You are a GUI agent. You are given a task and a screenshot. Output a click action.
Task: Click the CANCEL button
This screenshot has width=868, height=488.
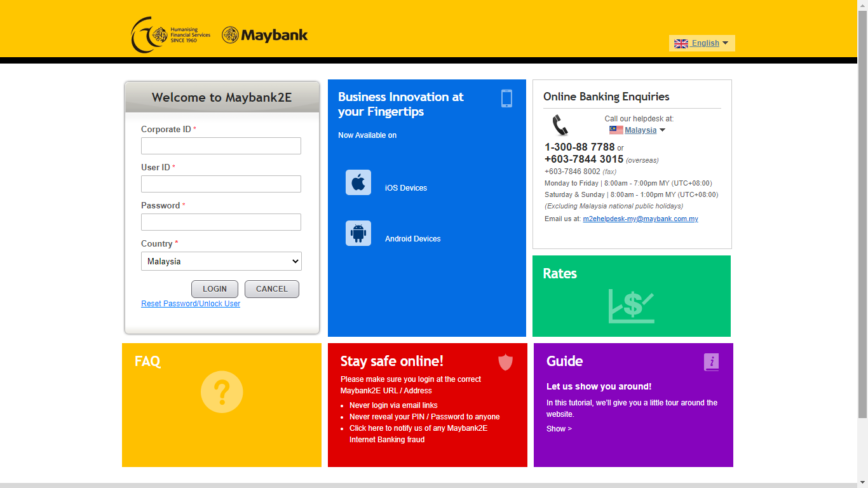[272, 288]
